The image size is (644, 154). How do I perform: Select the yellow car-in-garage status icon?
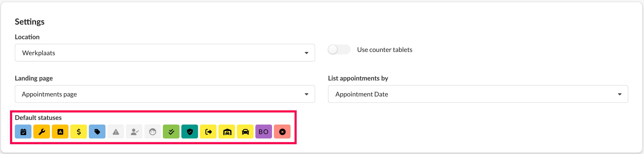227,132
